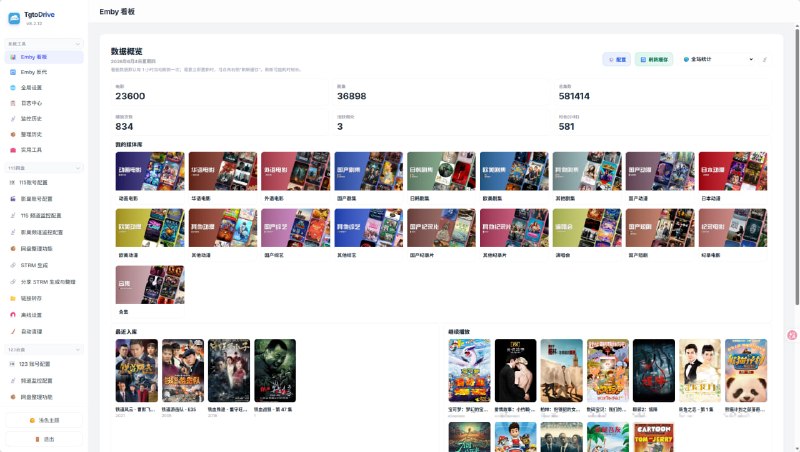Open 自动清理 in the sidebar
Viewport: 800px width, 452px height.
44,332
